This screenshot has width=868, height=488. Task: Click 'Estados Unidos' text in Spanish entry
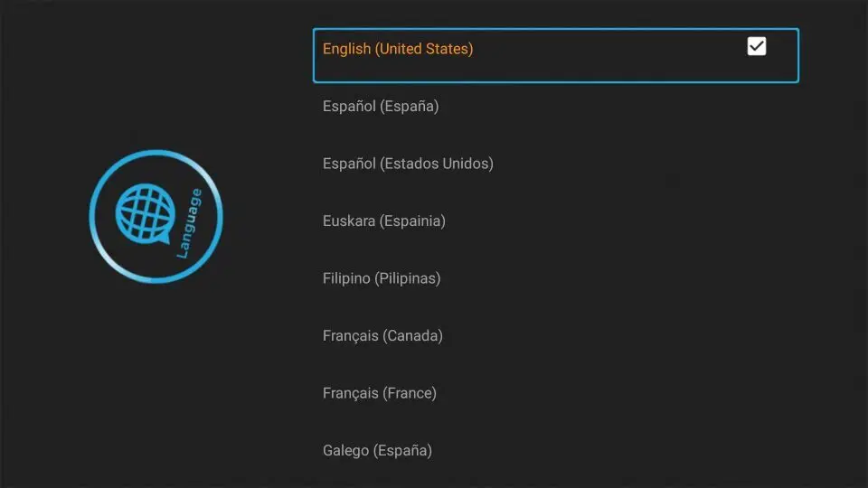[x=436, y=164]
